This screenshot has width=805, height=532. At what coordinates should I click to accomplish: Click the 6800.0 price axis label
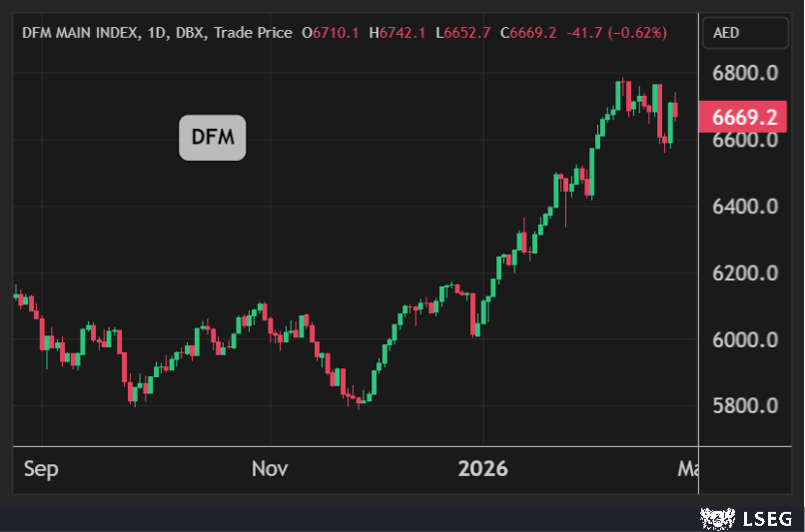744,73
